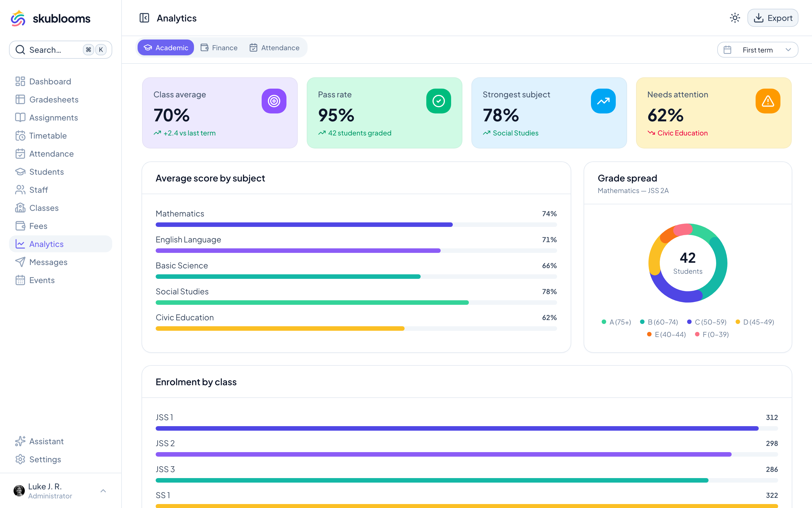Screen dimensions: 812x508
Task: Open the Students page link
Action: click(x=60, y=172)
